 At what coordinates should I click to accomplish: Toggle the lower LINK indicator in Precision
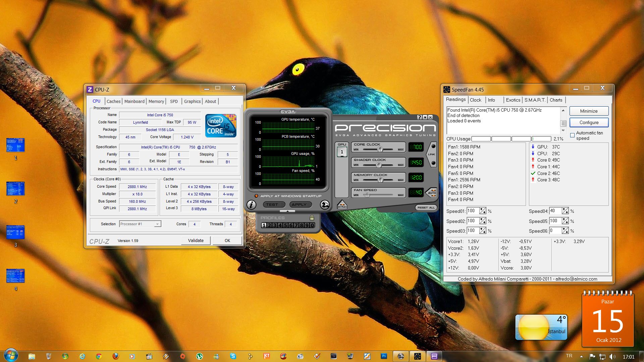click(x=433, y=163)
